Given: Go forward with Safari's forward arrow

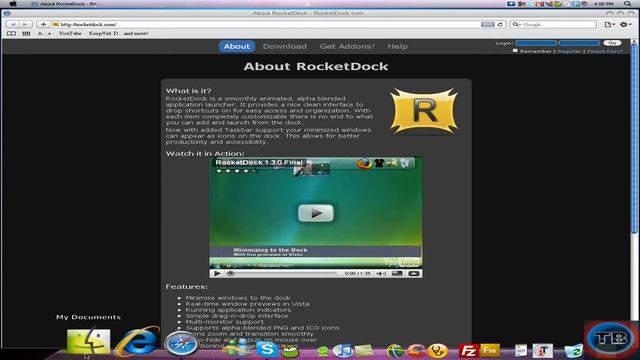Looking at the screenshot, I should pos(25,24).
